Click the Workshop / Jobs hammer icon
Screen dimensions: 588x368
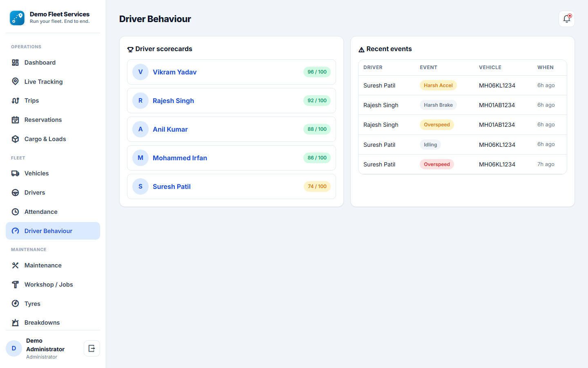(16, 285)
